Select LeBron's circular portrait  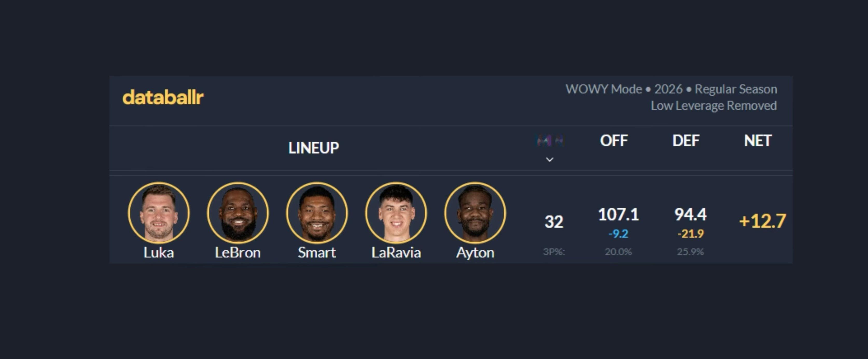238,213
